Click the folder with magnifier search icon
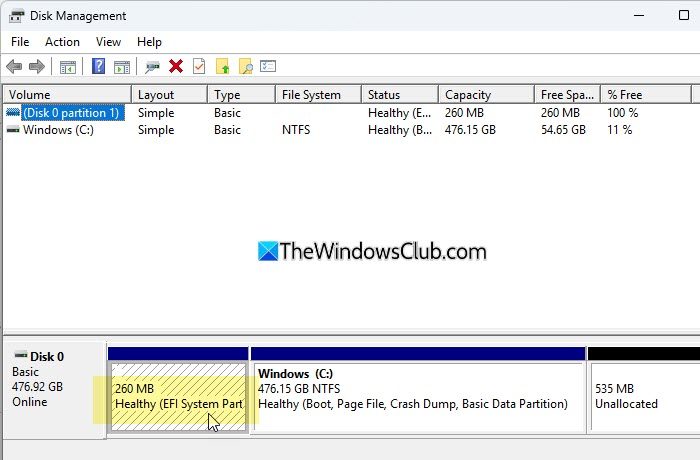 coord(246,67)
